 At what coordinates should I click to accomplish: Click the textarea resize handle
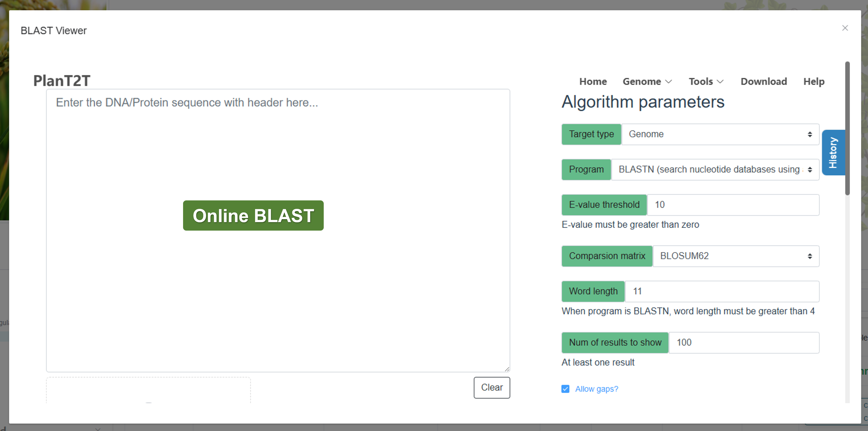click(507, 369)
